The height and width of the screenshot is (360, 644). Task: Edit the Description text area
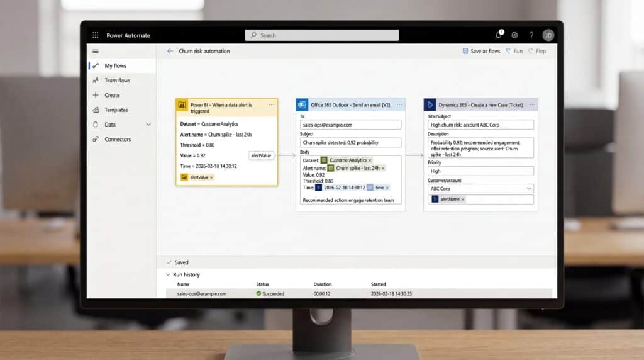(x=480, y=149)
